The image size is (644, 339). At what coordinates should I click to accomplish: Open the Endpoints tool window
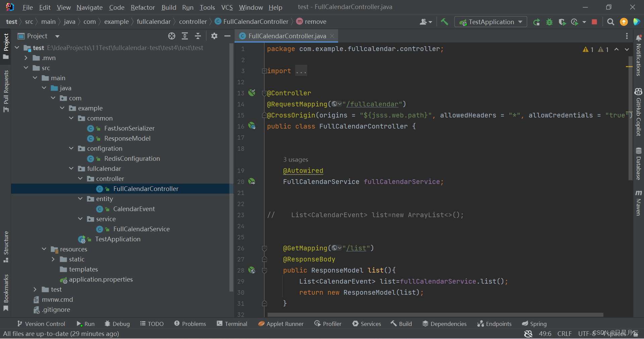494,324
